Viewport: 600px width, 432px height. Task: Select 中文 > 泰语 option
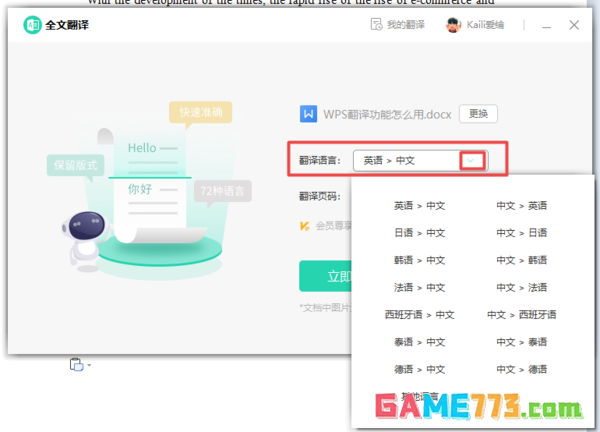(x=522, y=342)
